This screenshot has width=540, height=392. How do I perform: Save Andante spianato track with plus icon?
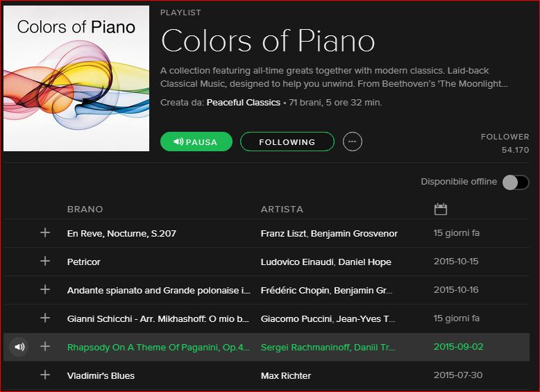45,289
